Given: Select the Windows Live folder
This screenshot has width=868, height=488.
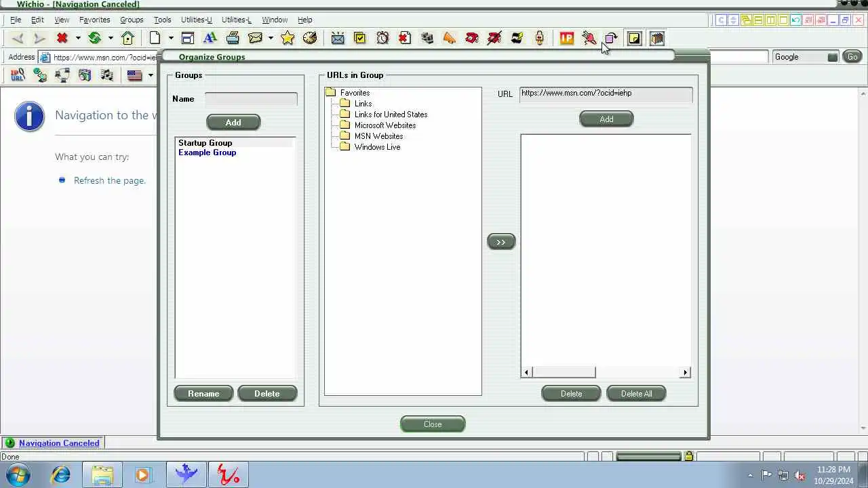Looking at the screenshot, I should point(377,147).
